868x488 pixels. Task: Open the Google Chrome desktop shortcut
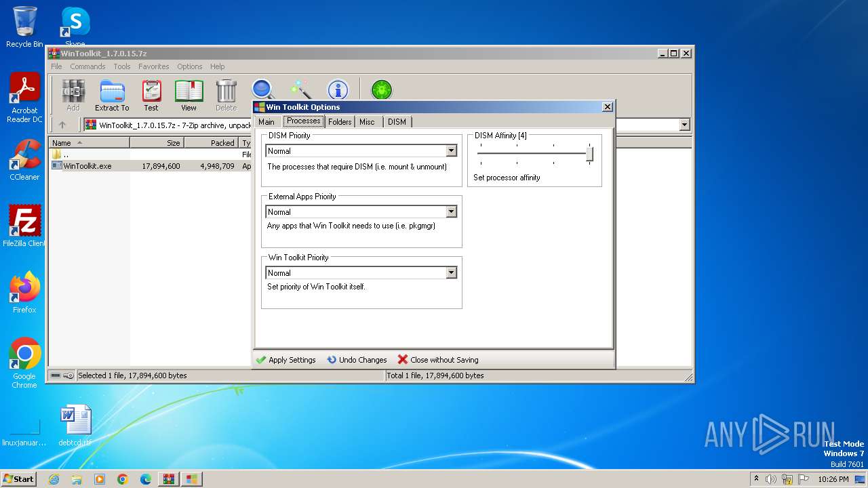click(x=24, y=363)
